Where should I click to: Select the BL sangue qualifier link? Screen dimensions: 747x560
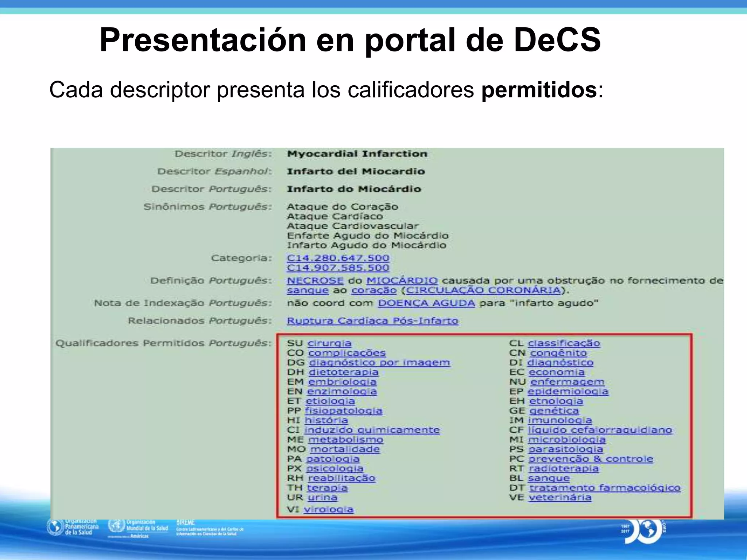click(549, 478)
